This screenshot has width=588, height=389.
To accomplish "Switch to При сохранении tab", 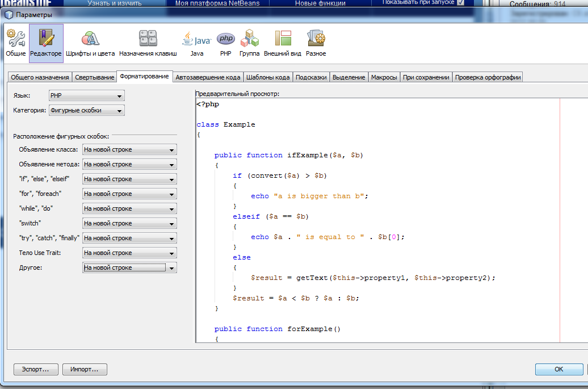I will point(426,77).
